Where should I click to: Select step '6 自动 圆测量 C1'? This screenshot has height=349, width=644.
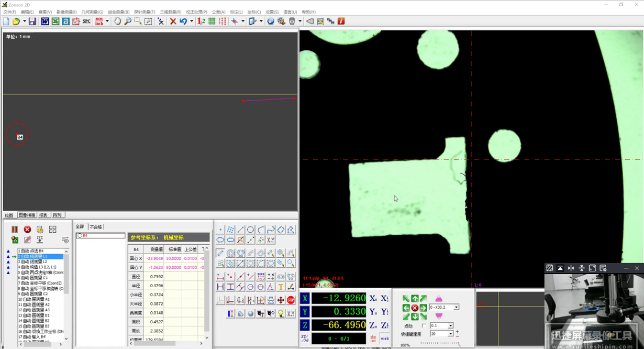[x=40, y=278]
